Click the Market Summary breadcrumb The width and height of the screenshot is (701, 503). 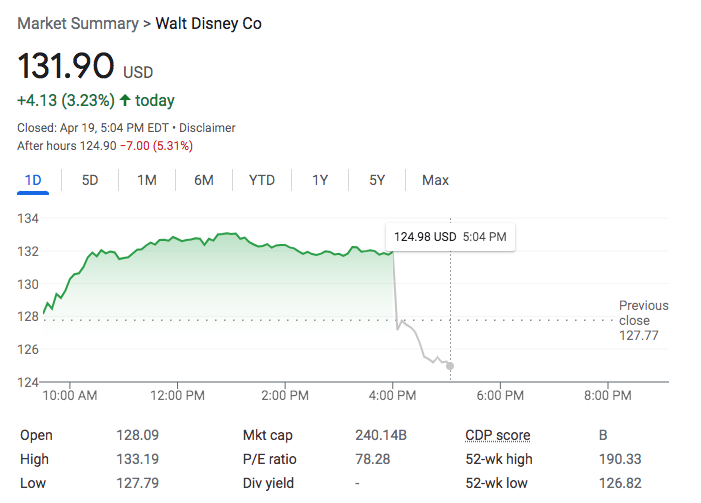[76, 23]
